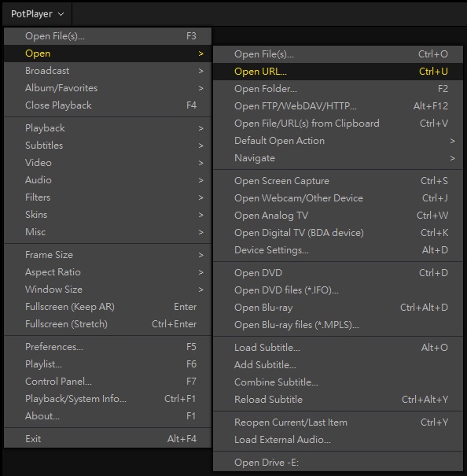Open Device Settings...
467x476 pixels.
338,250
